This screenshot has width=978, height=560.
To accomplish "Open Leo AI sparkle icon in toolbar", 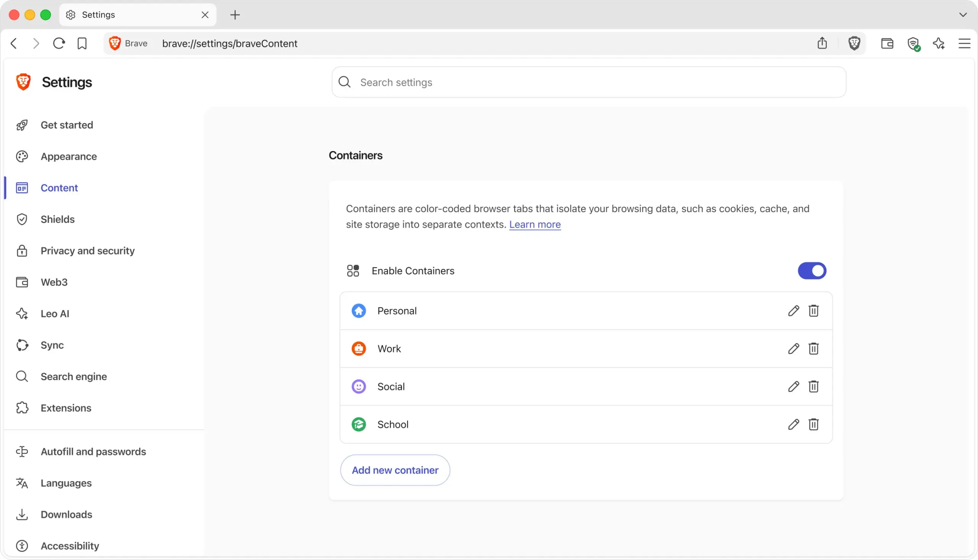I will pyautogui.click(x=938, y=44).
